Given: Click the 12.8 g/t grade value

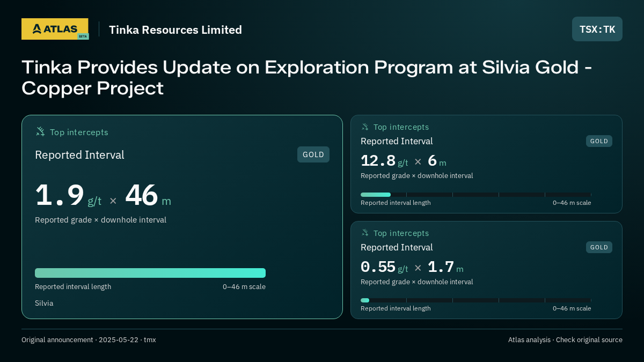Looking at the screenshot, I should coord(384,161).
